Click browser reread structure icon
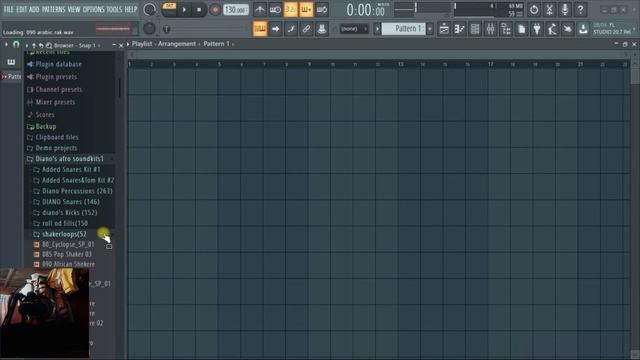This screenshot has height=360, width=640. point(41,45)
